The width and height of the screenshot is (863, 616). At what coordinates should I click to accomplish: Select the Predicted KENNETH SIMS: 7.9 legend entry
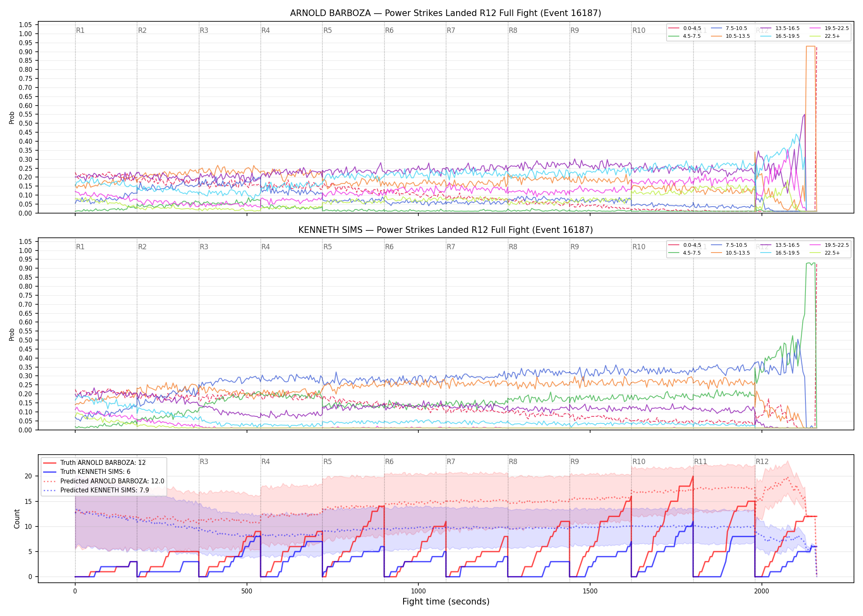tap(96, 490)
